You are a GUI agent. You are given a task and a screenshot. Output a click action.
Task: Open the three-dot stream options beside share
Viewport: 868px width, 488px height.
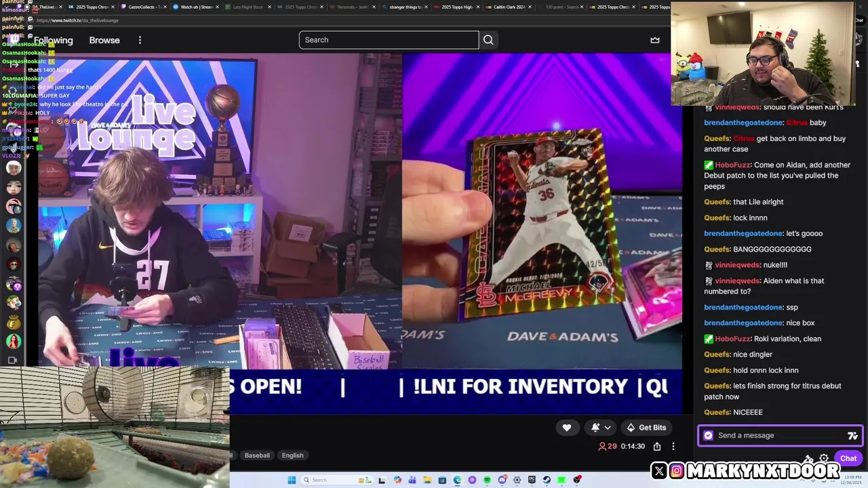[673, 446]
